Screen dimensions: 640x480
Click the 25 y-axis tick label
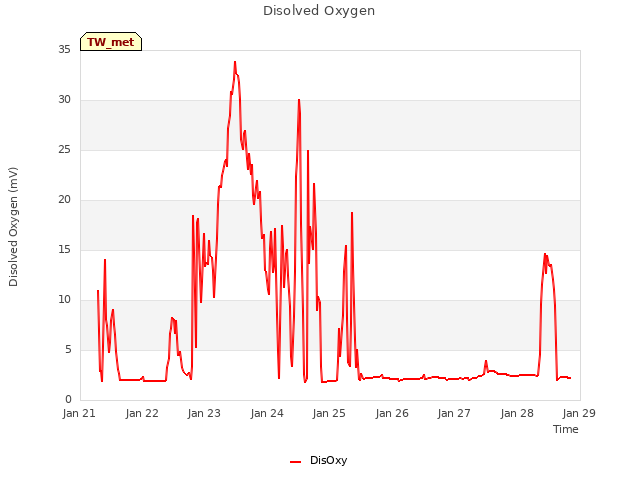click(64, 149)
